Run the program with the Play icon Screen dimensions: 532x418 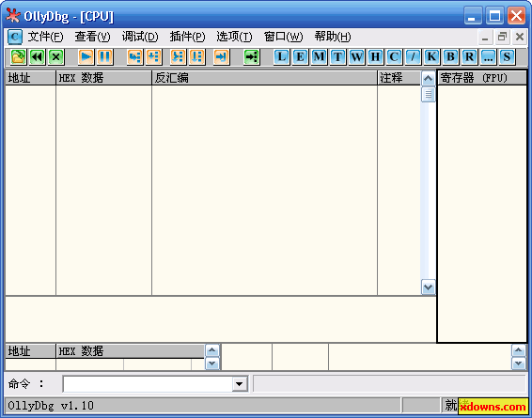pos(86,57)
